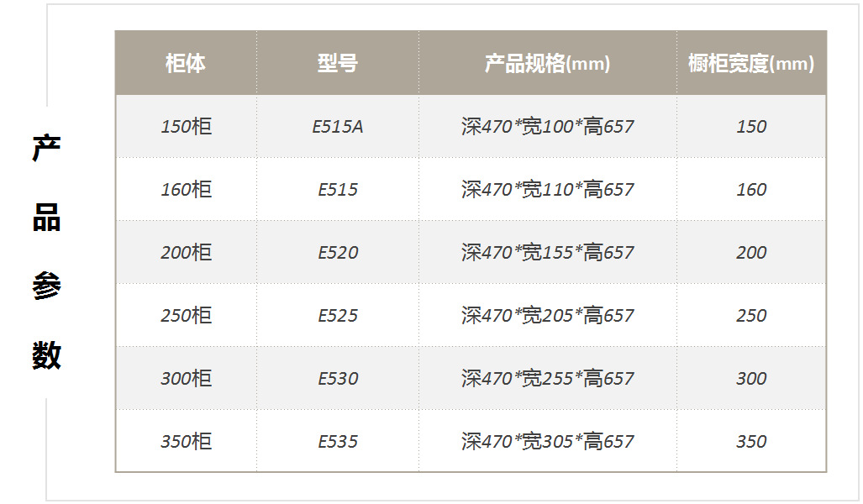The image size is (863, 504).
Task: Select the 300柜 cell
Action: [186, 379]
